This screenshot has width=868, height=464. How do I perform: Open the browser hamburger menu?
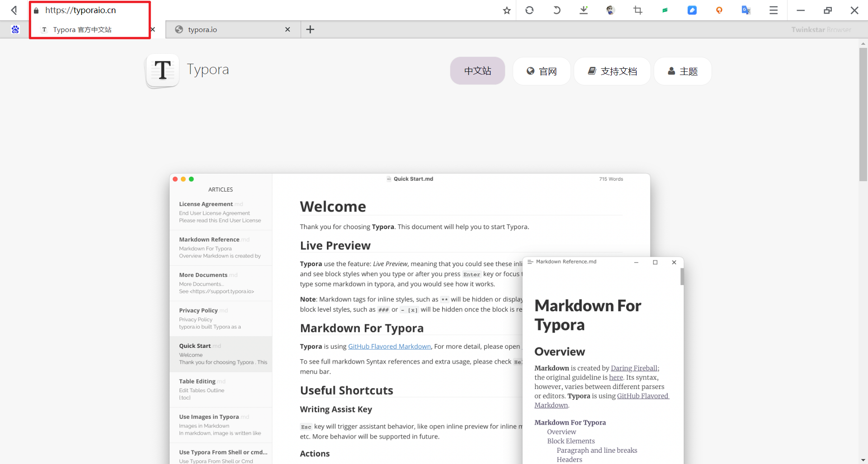coord(774,10)
